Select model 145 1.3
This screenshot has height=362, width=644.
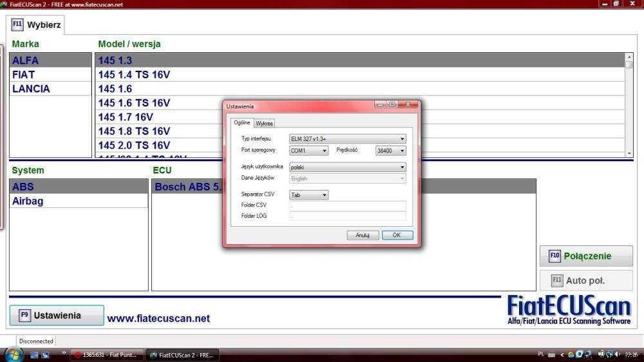pyautogui.click(x=360, y=61)
